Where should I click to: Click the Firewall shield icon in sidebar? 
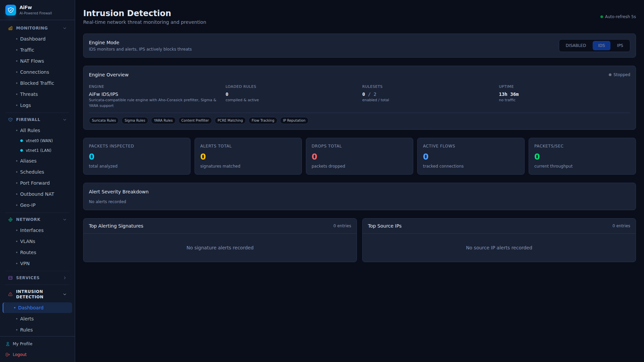coord(10,119)
